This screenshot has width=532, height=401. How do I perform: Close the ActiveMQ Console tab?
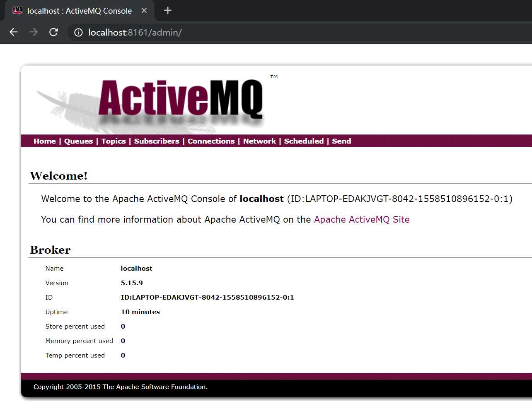click(x=144, y=11)
